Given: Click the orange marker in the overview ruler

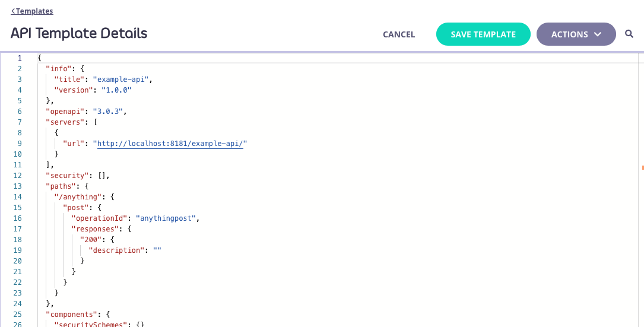Looking at the screenshot, I should point(642,168).
